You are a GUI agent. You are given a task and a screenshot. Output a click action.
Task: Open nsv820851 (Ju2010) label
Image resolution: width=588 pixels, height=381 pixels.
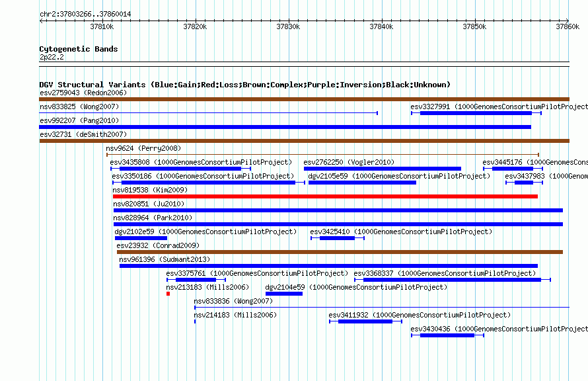point(149,204)
